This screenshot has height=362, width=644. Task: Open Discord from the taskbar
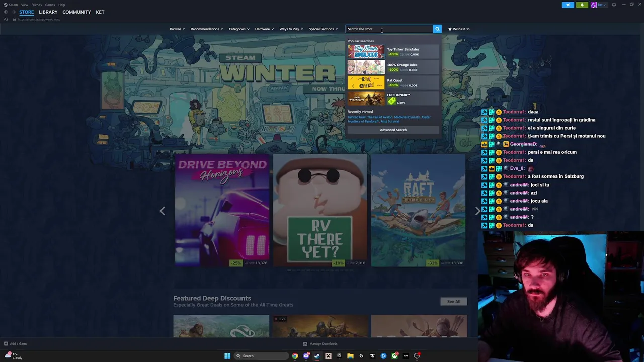(306, 356)
